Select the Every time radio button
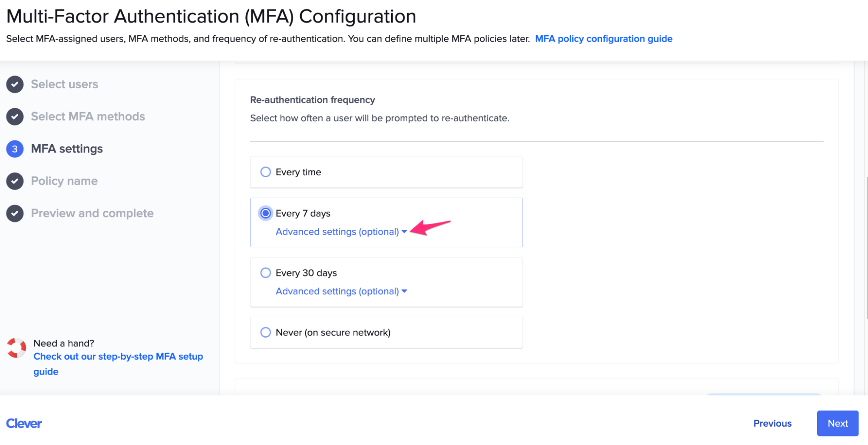 pos(265,172)
